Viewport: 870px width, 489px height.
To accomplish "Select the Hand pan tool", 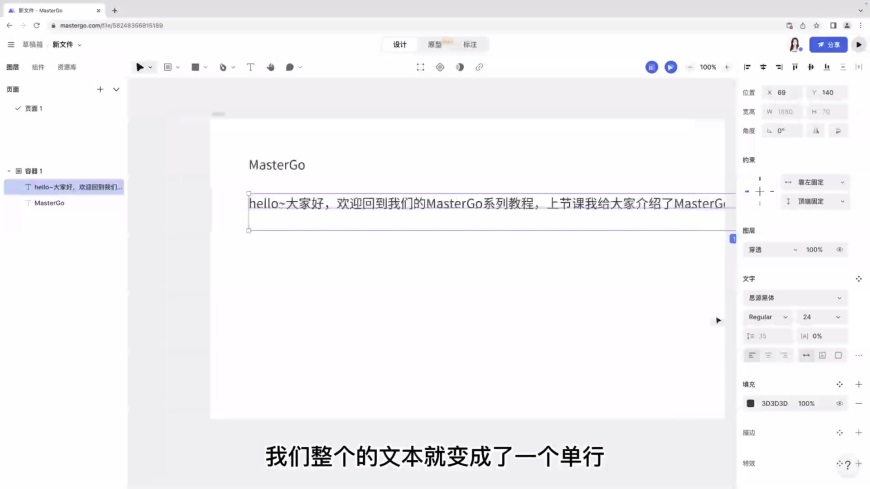I will coord(270,67).
